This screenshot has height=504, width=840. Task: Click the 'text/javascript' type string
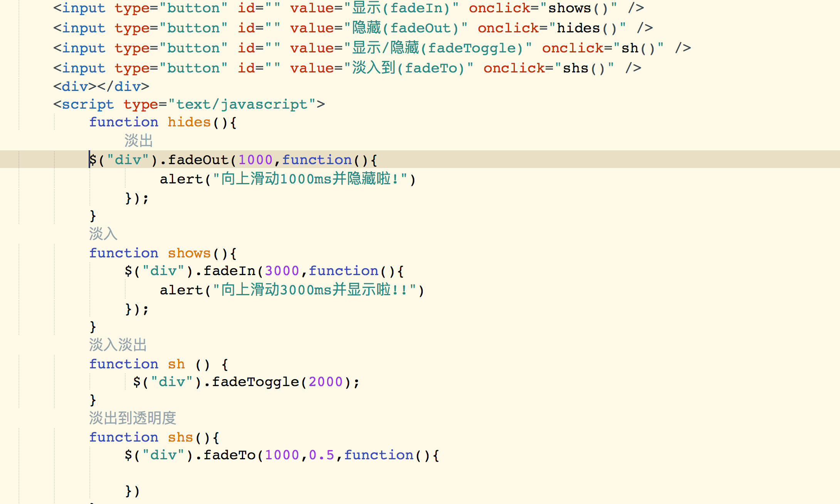pos(242,104)
